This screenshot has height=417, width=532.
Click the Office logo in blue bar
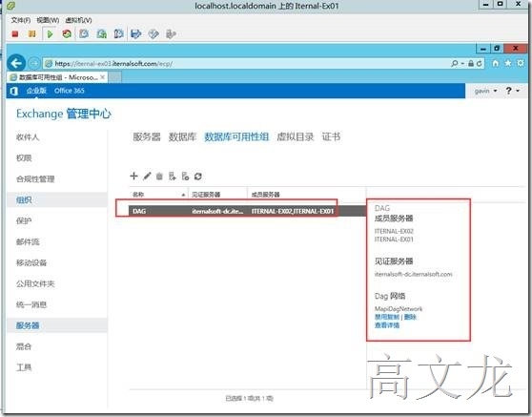coord(14,91)
